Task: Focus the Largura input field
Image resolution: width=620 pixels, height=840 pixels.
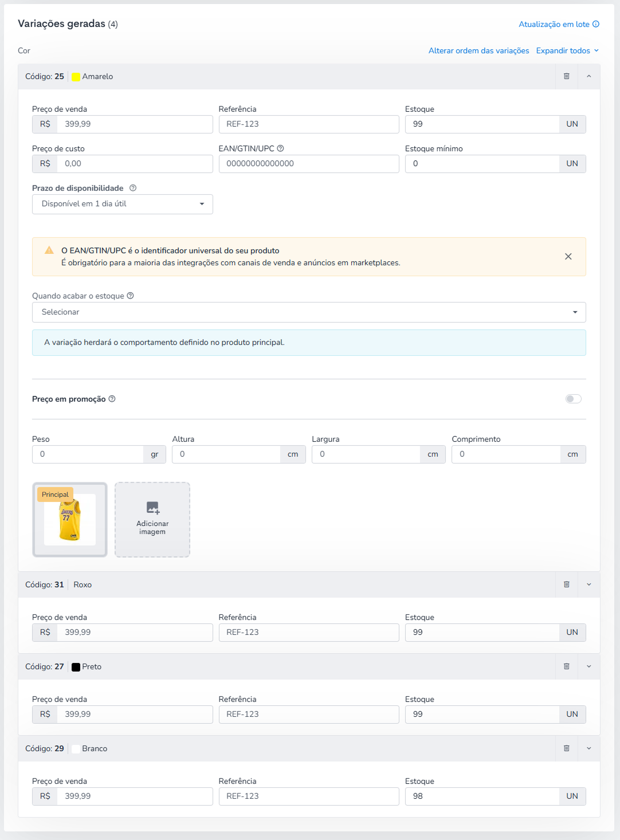Action: pyautogui.click(x=366, y=454)
